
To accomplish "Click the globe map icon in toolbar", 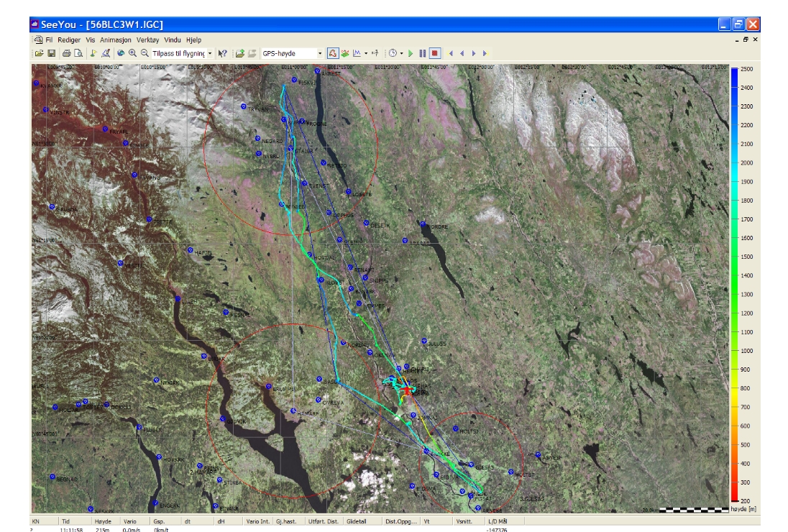I will 121,53.
